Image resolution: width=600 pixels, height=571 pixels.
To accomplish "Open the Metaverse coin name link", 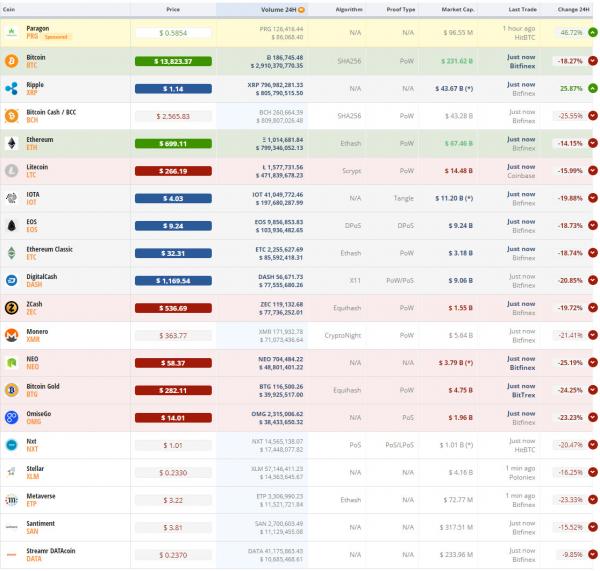I will [41, 496].
